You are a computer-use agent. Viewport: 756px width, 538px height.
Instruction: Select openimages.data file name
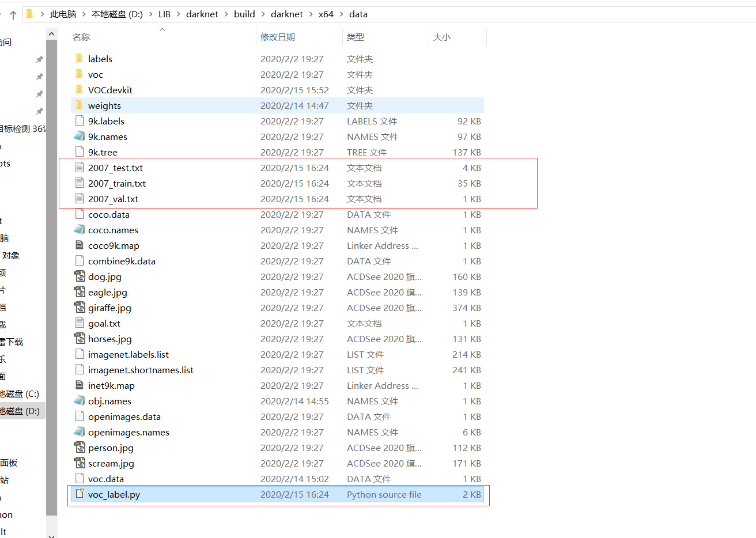124,416
